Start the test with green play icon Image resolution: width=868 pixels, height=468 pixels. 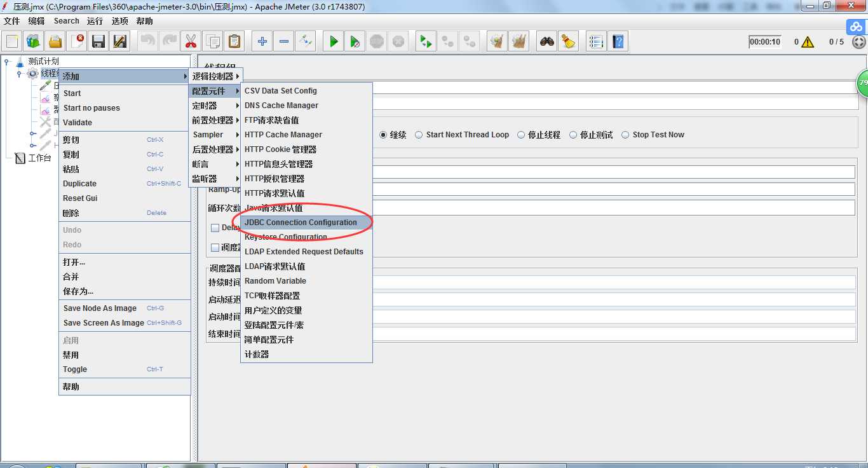pyautogui.click(x=333, y=42)
